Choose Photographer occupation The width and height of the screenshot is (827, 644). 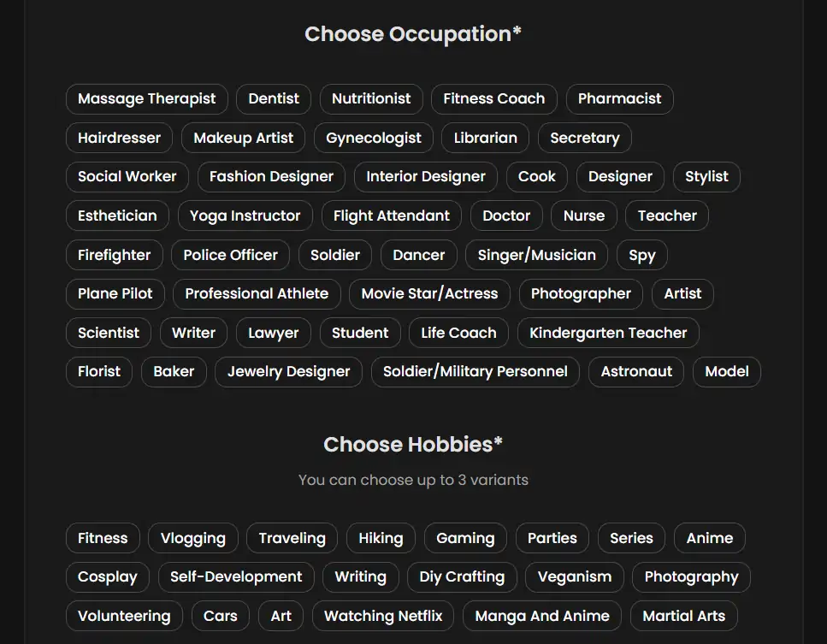[581, 294]
